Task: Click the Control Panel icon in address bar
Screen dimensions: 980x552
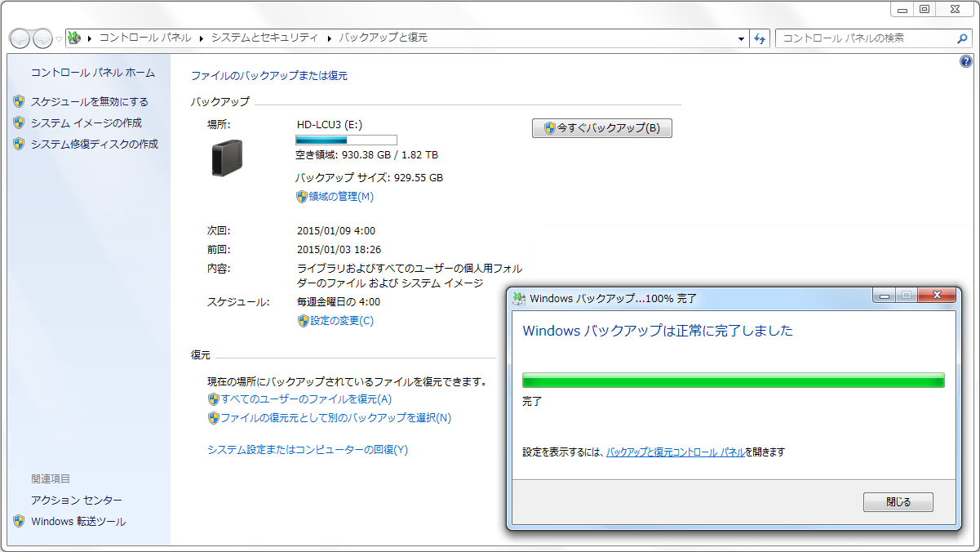Action: [x=74, y=38]
